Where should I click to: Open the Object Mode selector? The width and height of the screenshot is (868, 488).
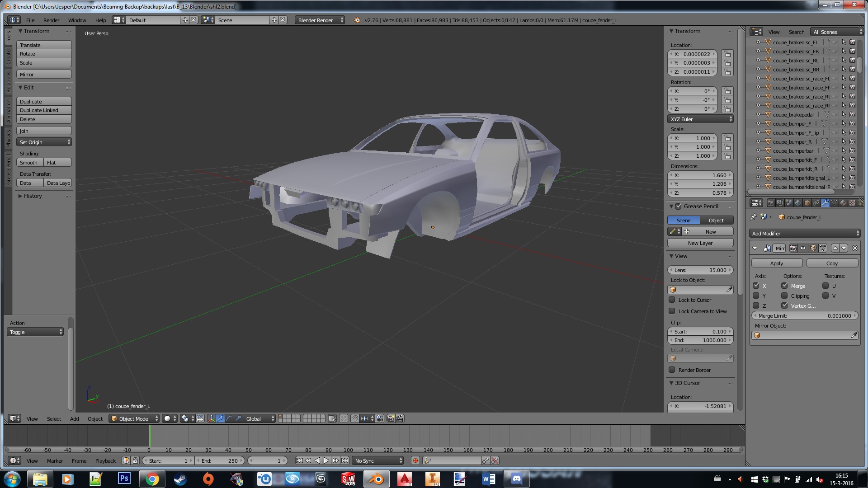[134, 418]
